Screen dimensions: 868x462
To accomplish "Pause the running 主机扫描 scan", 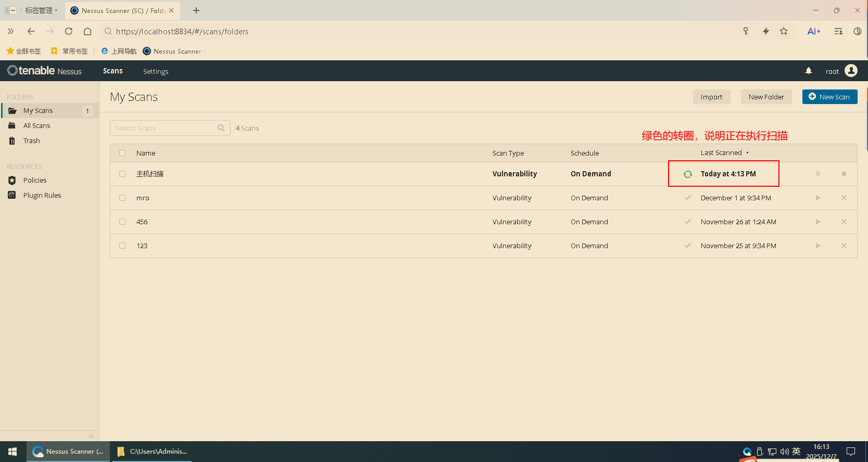I will tap(817, 174).
